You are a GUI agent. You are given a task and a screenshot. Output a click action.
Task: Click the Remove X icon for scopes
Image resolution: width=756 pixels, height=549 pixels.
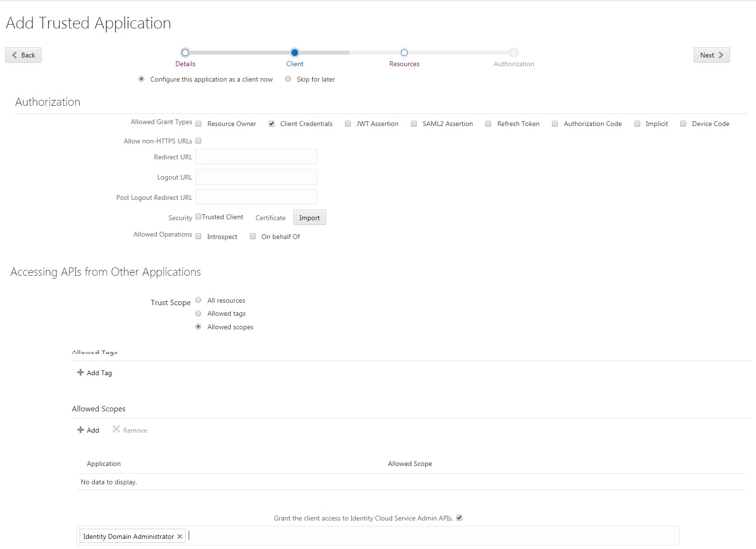[x=116, y=429]
